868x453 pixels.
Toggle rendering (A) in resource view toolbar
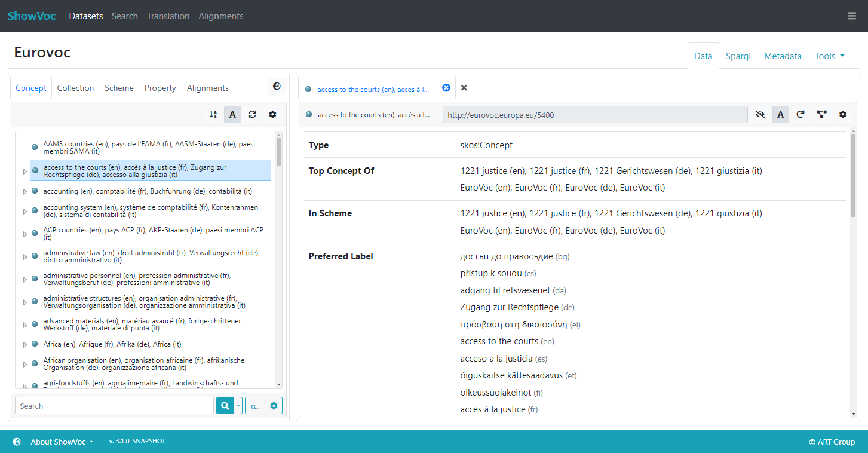click(780, 114)
